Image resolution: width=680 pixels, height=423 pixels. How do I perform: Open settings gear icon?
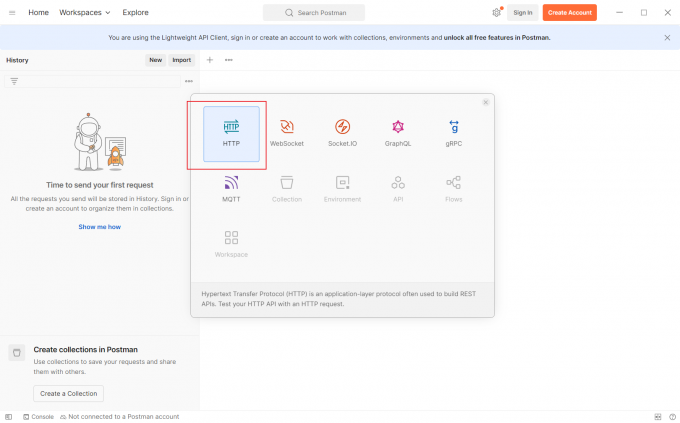coord(497,13)
